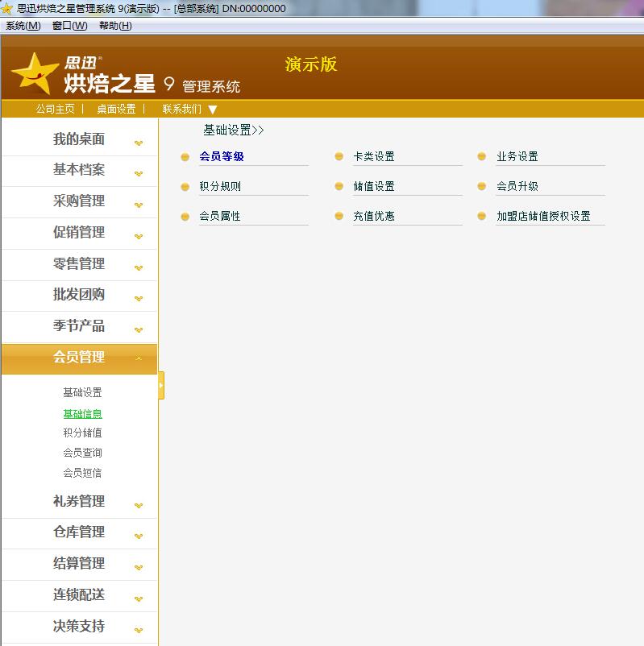Expand 连锁配送 chevron in sidebar

pos(139,598)
